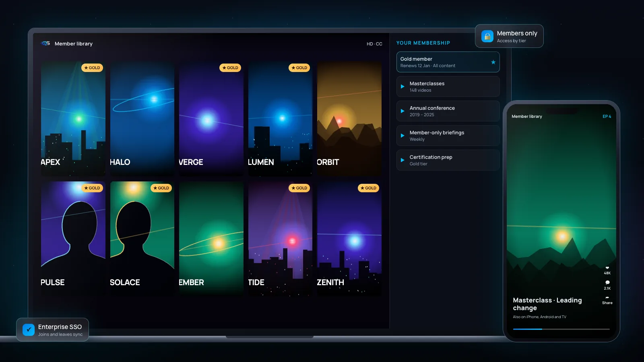Open the EMBER title thumbnail
This screenshot has height=362, width=644.
(211, 239)
